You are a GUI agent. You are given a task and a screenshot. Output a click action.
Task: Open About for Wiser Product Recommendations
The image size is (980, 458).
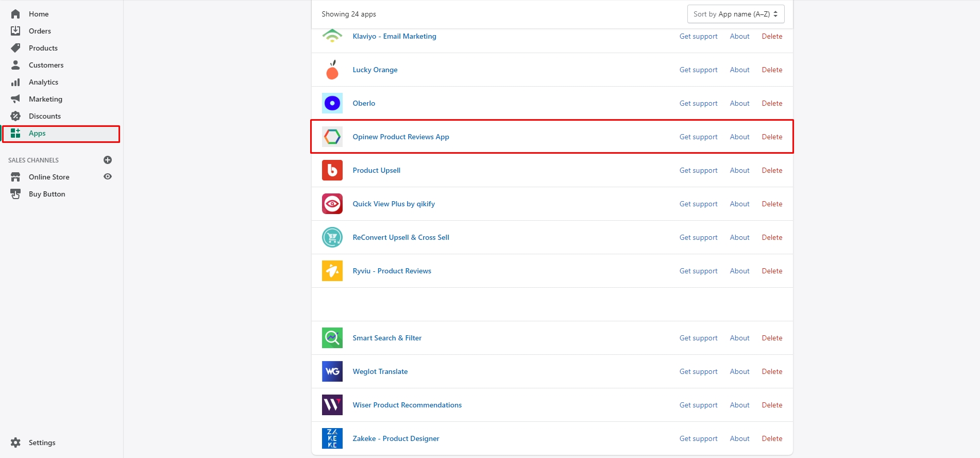coord(739,405)
